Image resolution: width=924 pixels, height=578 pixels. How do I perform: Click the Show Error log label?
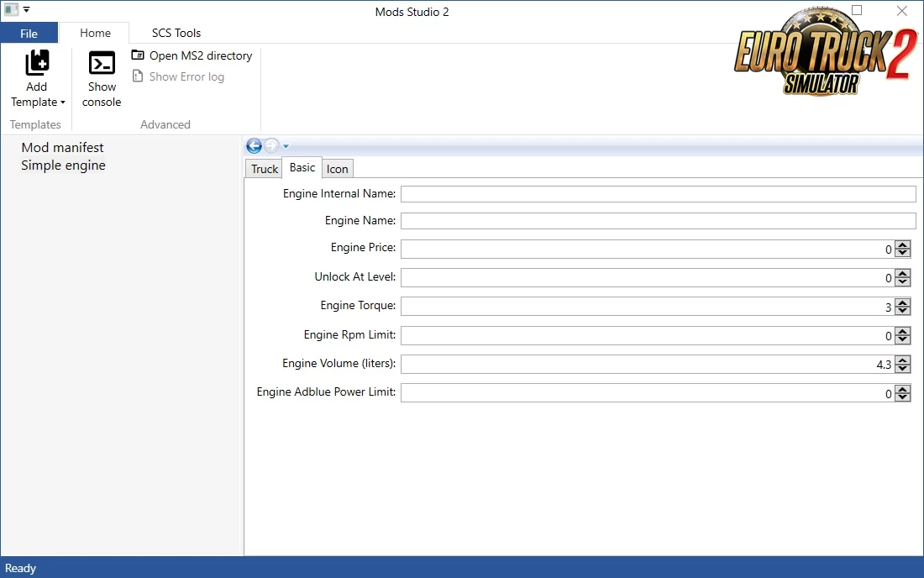(186, 76)
